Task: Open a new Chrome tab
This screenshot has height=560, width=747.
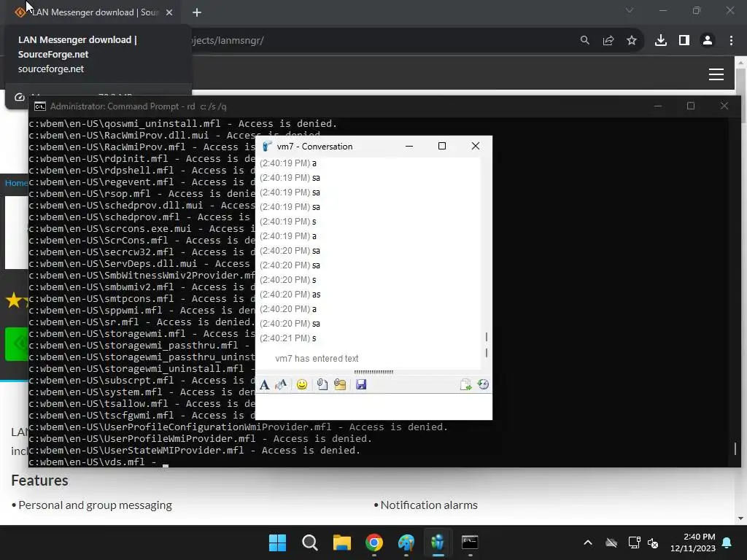Action: 197,12
